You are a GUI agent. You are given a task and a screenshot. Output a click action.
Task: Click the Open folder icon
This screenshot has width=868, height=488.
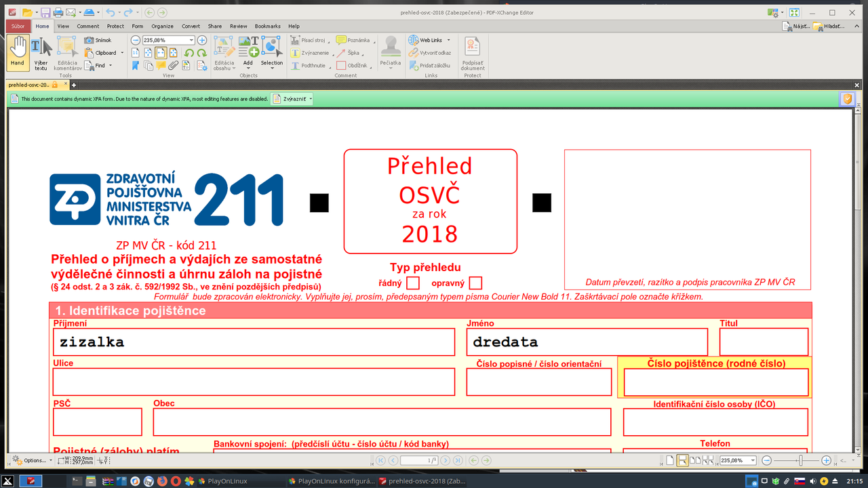26,12
